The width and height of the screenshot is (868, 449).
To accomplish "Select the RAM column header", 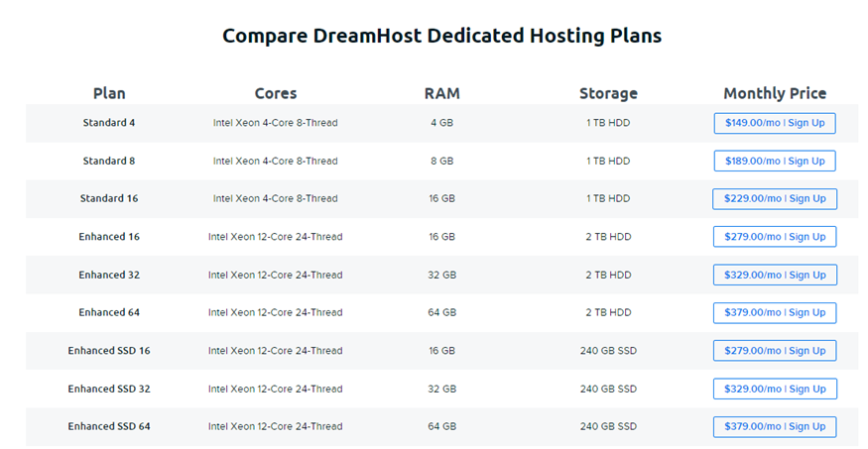I will (x=441, y=93).
